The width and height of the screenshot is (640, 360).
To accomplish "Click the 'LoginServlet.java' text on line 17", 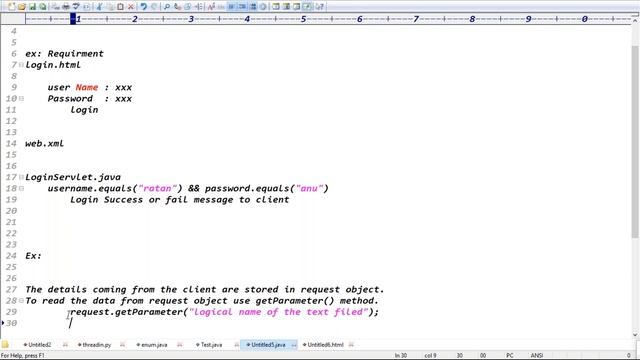I will 73,177.
